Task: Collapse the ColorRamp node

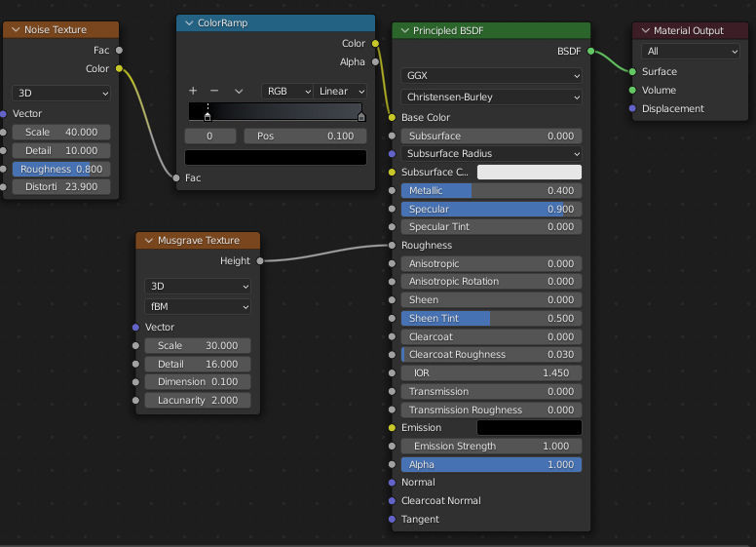Action: [x=189, y=23]
